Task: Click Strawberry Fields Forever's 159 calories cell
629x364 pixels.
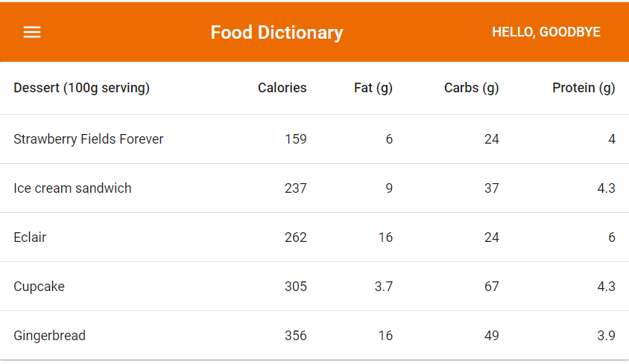Action: click(x=296, y=139)
